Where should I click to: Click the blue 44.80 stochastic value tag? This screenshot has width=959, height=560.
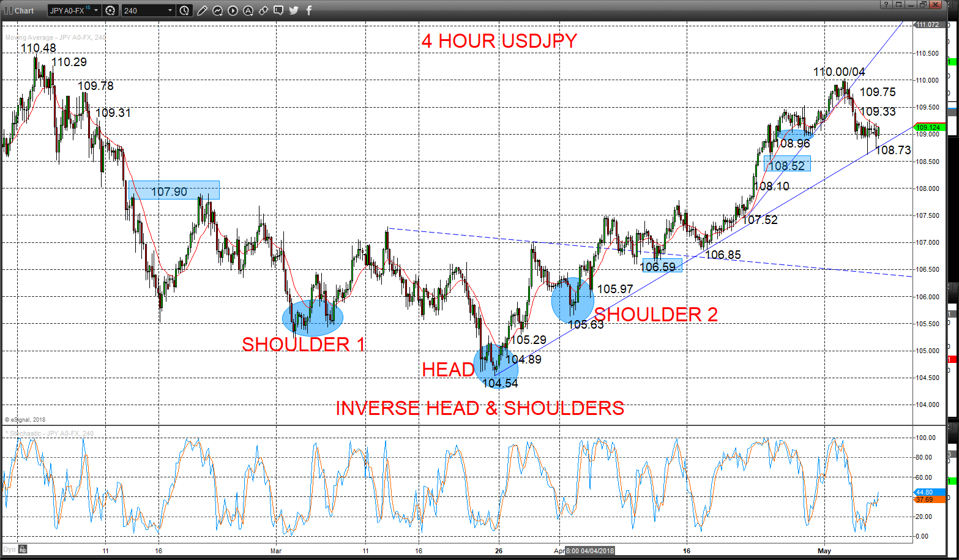[x=930, y=491]
